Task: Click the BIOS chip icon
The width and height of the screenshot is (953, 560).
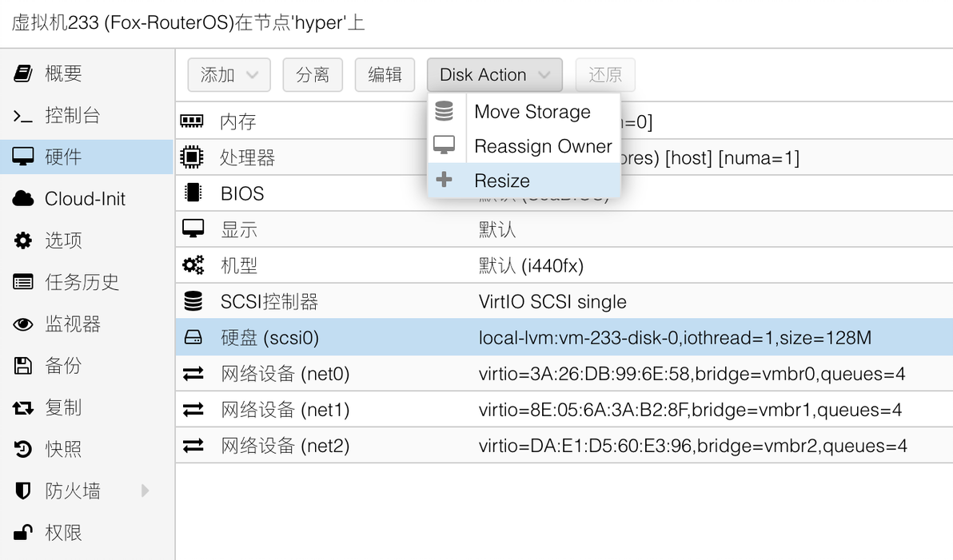Action: (x=193, y=193)
